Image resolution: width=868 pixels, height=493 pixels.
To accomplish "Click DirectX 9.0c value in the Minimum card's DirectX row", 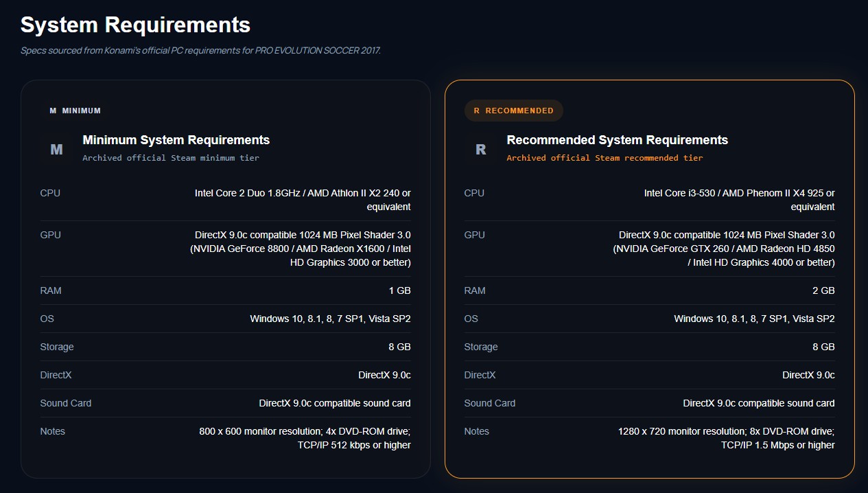I will click(x=384, y=375).
